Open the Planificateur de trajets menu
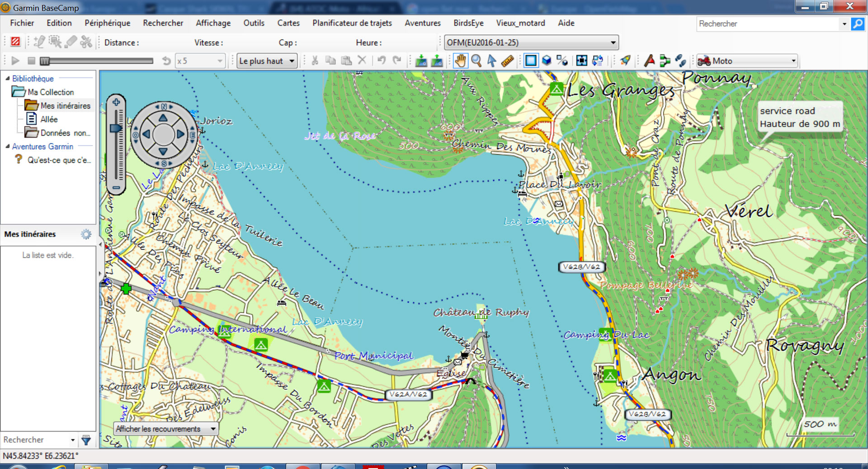Screen dimensions: 868x469 [352, 23]
